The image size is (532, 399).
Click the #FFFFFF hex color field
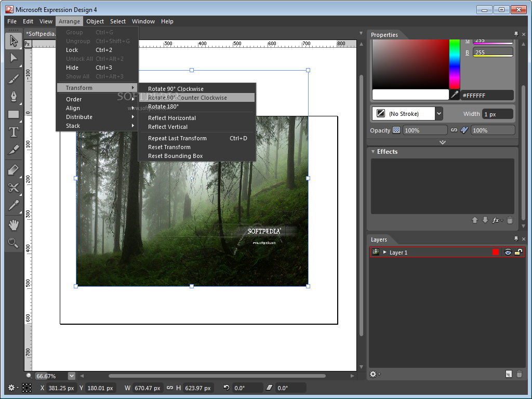coord(487,96)
